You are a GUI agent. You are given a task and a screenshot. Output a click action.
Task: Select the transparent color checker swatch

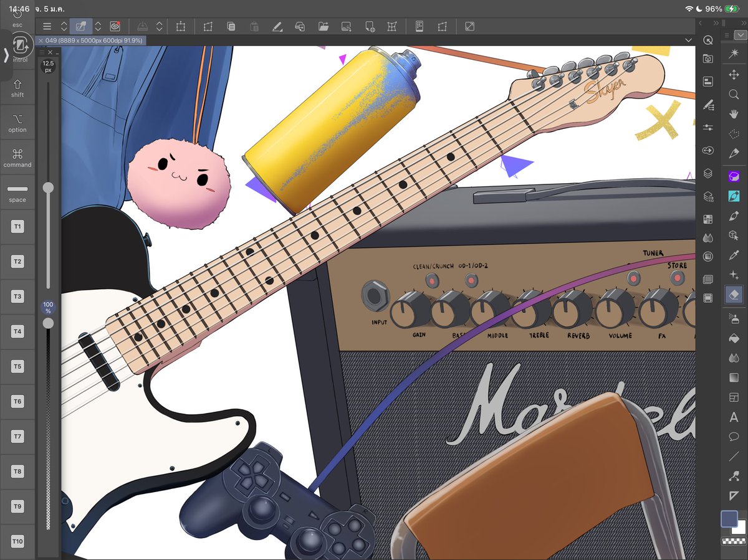point(734,541)
